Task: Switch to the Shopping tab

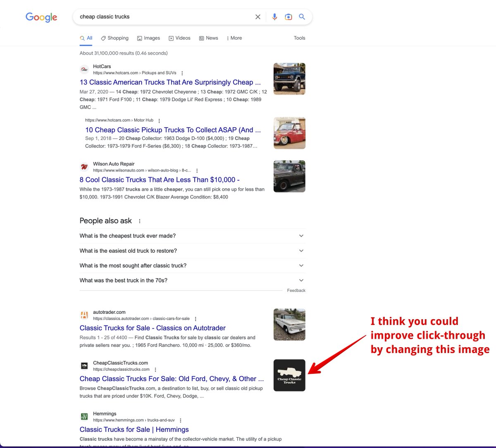Action: pyautogui.click(x=115, y=38)
